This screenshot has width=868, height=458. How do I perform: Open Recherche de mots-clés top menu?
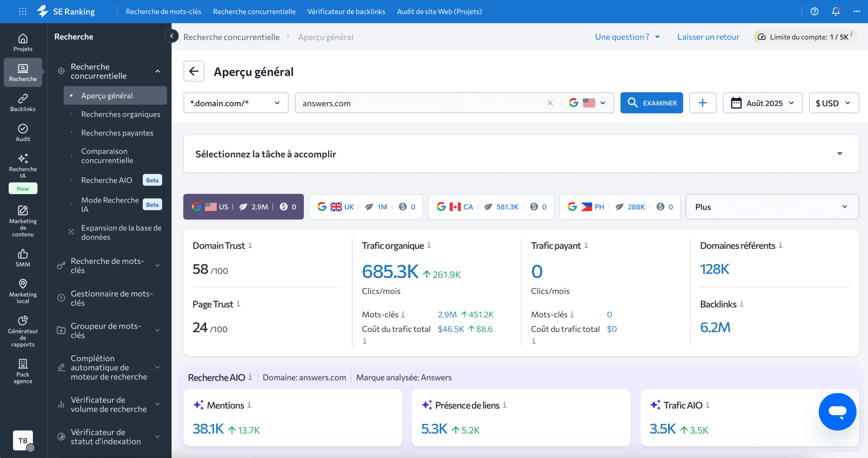(163, 12)
